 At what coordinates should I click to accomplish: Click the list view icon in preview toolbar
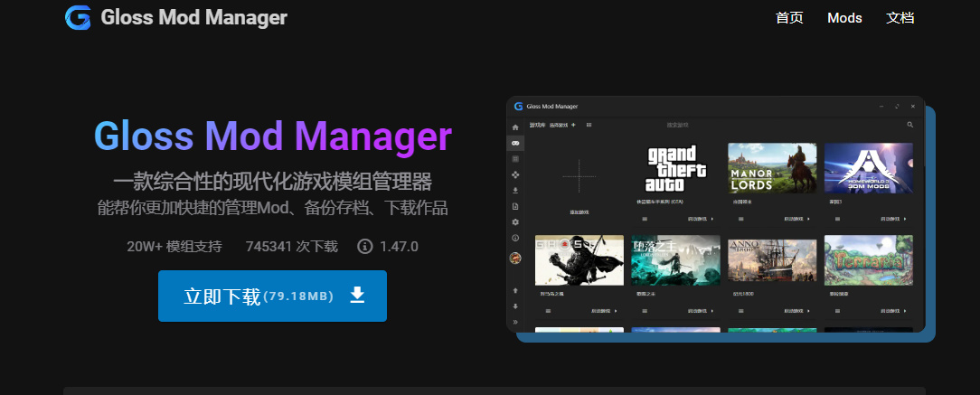pos(589,125)
